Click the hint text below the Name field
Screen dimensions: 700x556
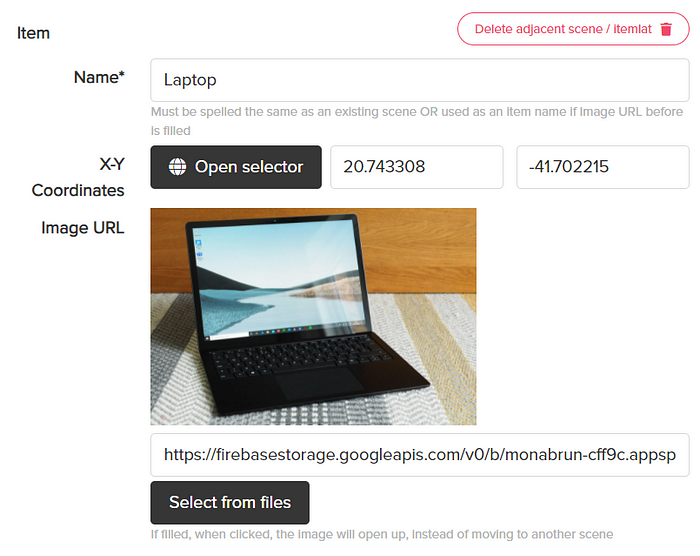tap(417, 121)
